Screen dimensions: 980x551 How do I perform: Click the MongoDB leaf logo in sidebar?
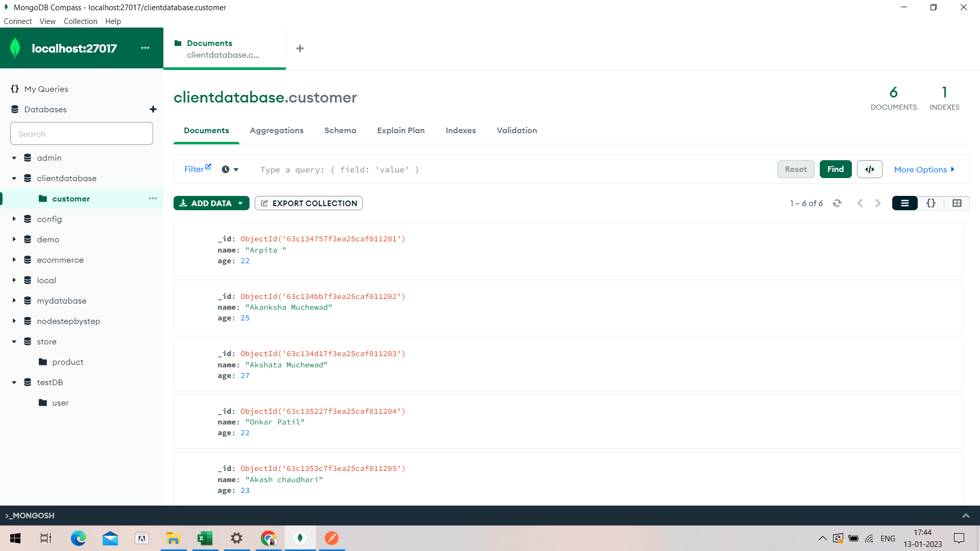(15, 47)
